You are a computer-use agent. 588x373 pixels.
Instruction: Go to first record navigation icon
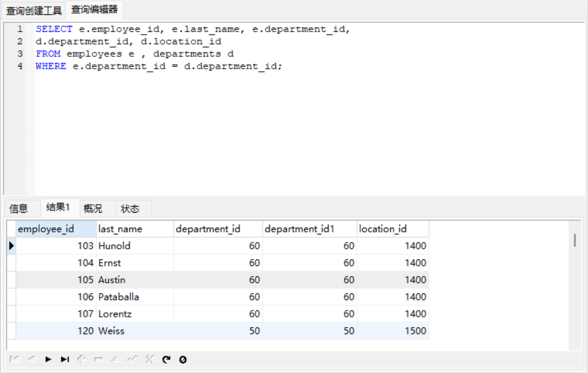click(x=15, y=359)
